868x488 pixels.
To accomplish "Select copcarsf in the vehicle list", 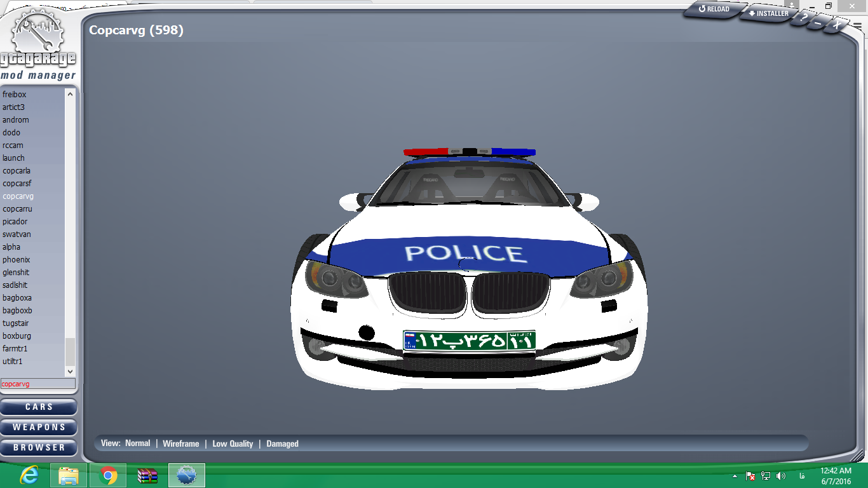I will click(x=32, y=184).
